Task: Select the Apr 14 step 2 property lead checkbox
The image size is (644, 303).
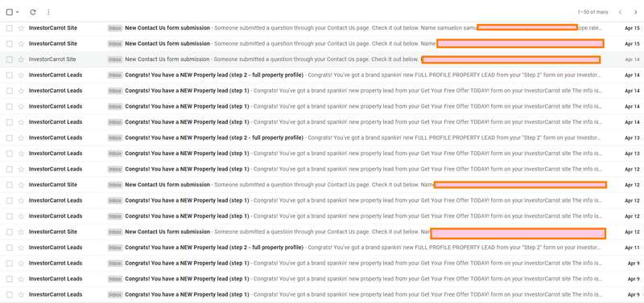Action: pos(10,75)
